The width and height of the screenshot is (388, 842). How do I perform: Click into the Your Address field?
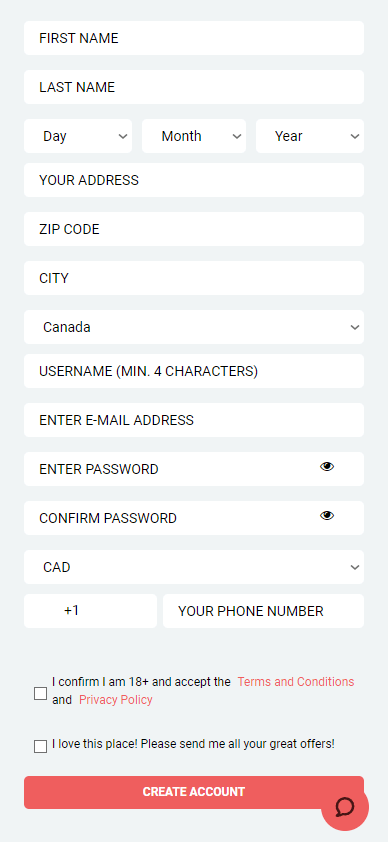click(x=194, y=180)
